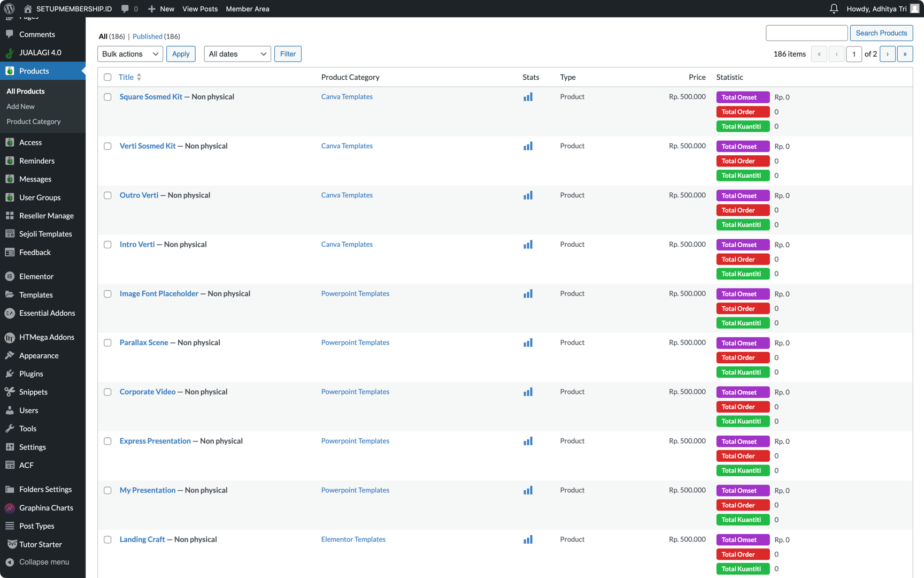Screen dimensions: 924x578
Task: Open the Image Font Placeholder product link
Action: coord(159,293)
